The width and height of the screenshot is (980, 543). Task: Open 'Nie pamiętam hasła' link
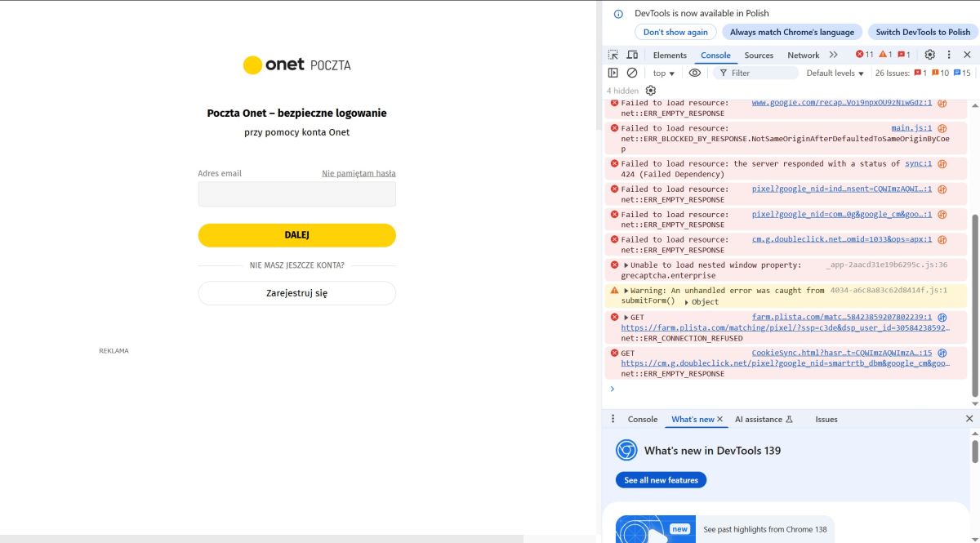tap(359, 173)
